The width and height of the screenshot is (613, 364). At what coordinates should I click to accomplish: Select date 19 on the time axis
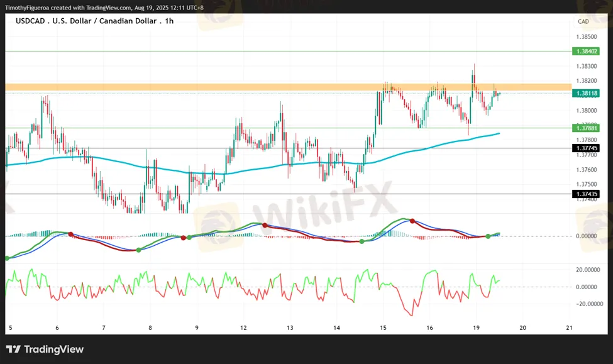tap(477, 328)
